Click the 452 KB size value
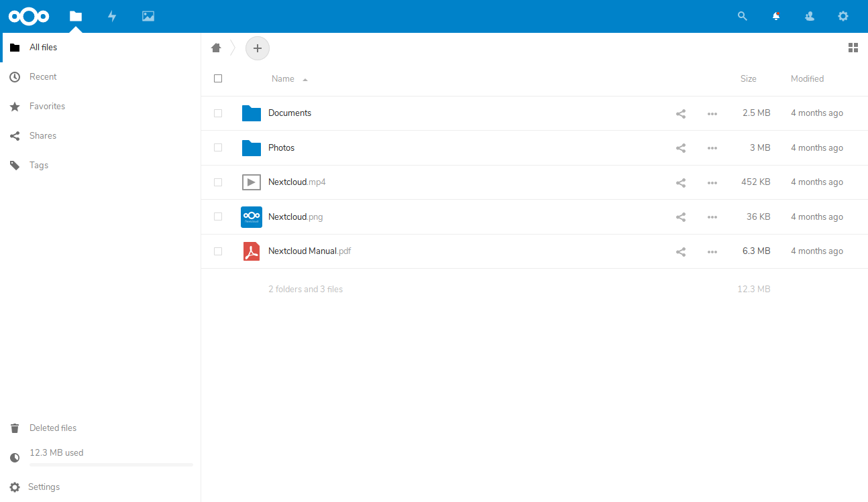Viewport: 868px width, 502px height. (755, 182)
